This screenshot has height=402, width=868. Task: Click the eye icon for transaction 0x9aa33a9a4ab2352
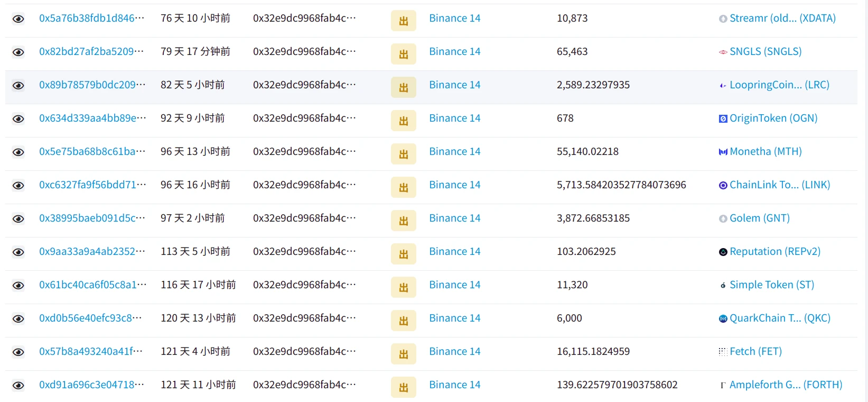coord(18,252)
